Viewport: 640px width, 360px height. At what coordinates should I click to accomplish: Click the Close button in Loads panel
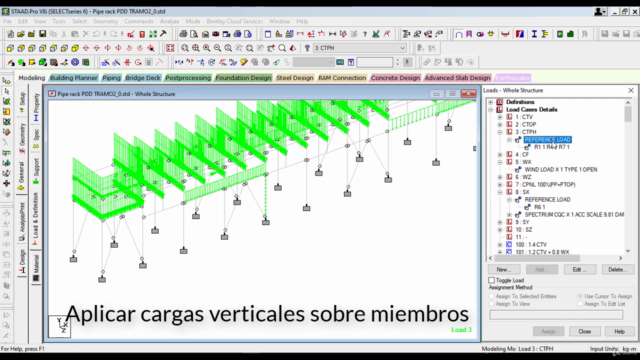click(584, 331)
